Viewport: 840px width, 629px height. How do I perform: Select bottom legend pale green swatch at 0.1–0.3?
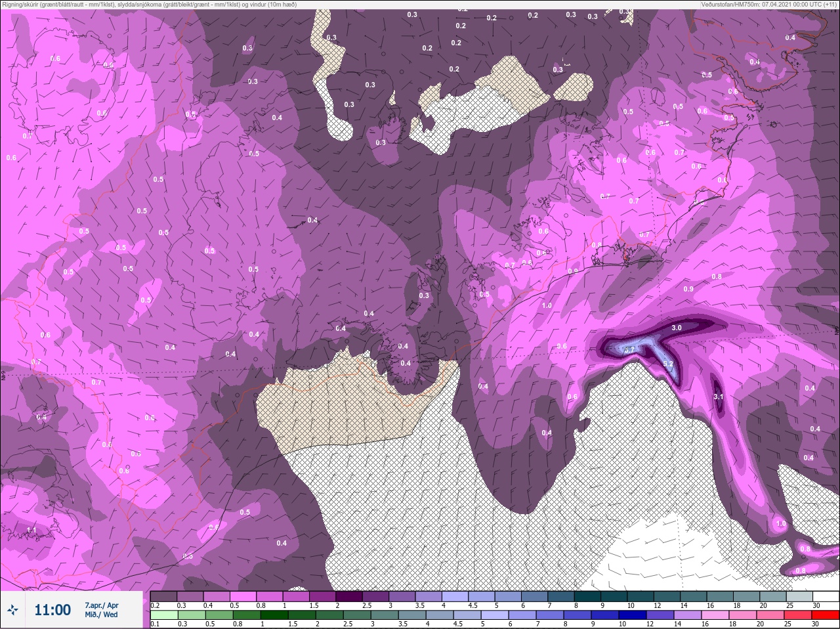point(164,615)
